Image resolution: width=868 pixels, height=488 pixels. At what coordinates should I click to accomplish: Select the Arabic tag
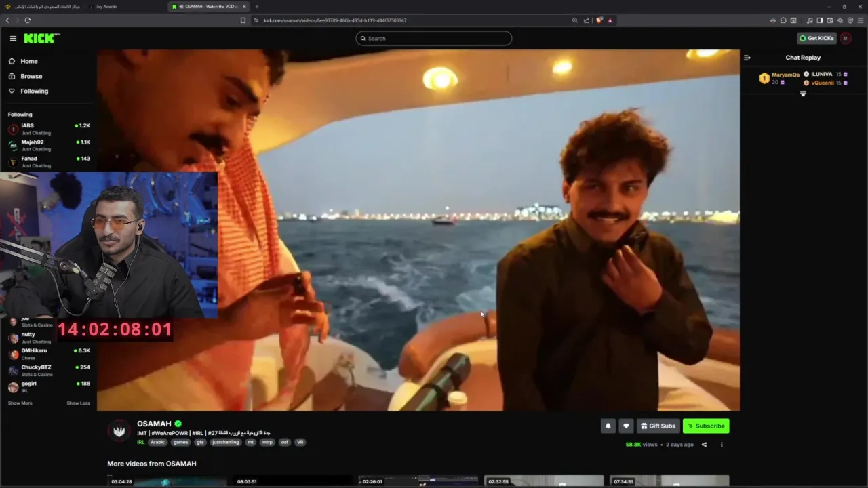click(x=157, y=442)
